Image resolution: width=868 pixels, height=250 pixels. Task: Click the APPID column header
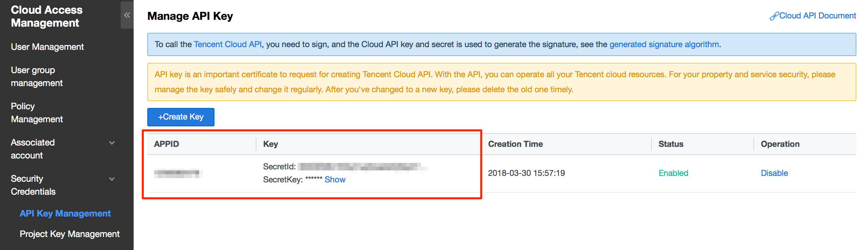pos(166,144)
